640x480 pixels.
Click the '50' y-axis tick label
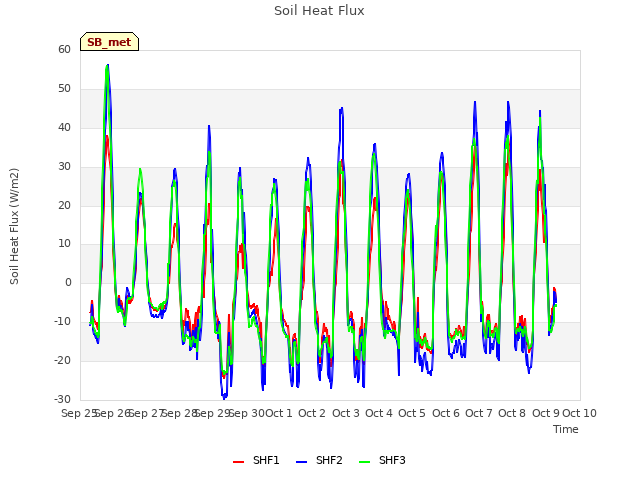pos(64,89)
